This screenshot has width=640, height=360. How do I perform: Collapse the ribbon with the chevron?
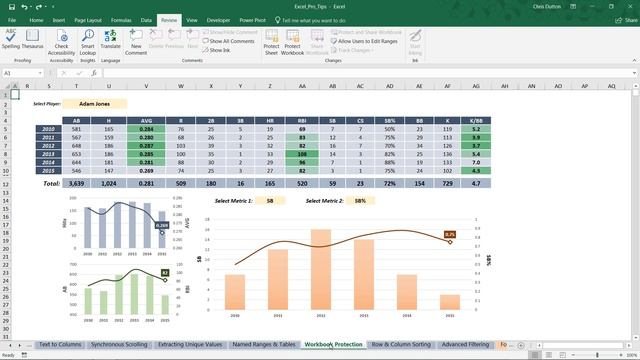(634, 60)
